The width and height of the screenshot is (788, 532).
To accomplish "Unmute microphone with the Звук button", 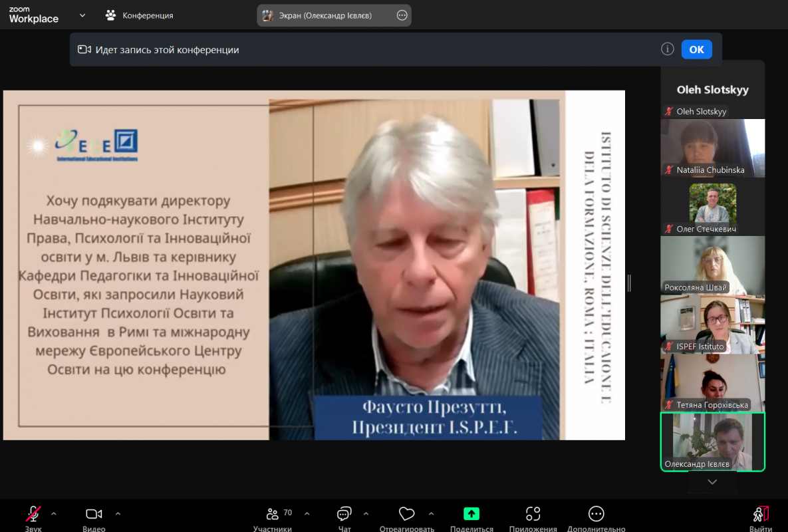I will 33,514.
